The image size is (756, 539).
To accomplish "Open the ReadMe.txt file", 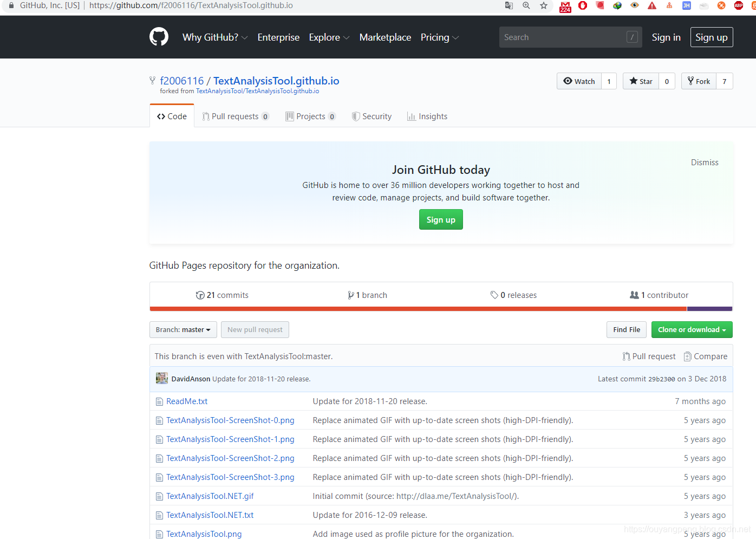I will click(187, 401).
